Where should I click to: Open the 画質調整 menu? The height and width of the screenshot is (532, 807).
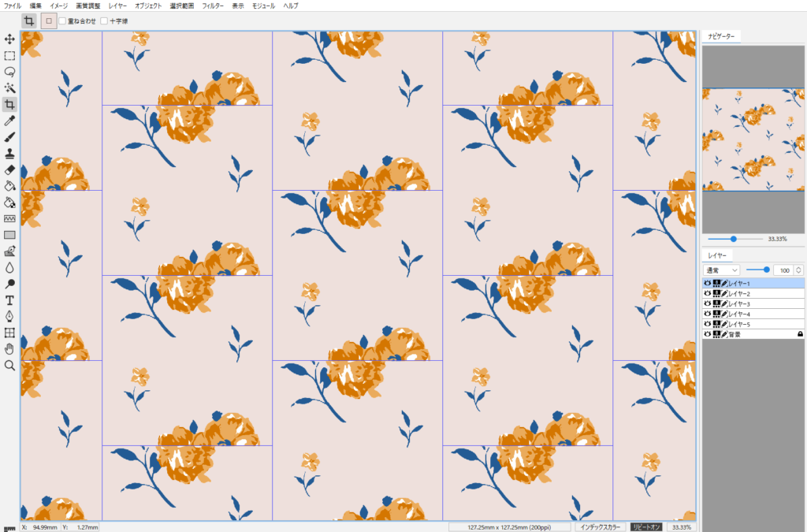point(88,6)
